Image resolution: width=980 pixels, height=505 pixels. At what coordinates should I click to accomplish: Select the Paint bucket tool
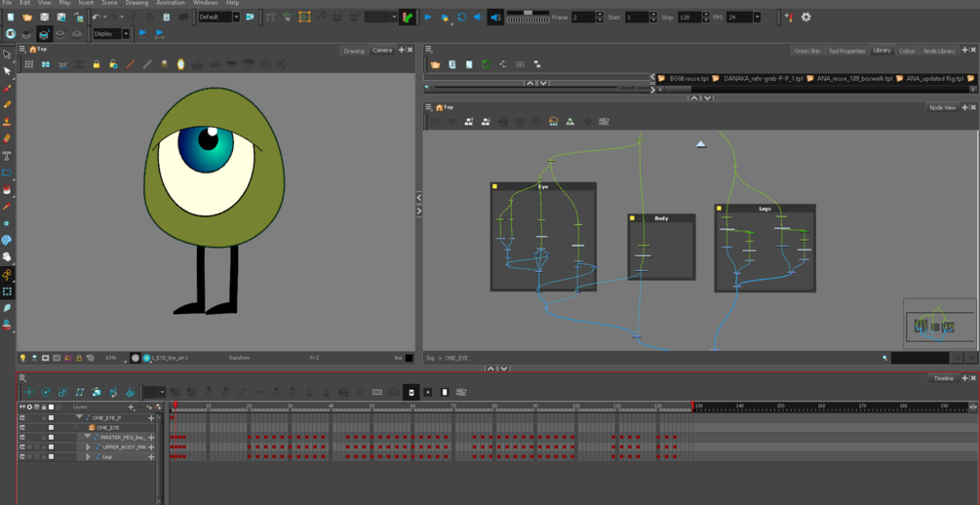coord(8,189)
